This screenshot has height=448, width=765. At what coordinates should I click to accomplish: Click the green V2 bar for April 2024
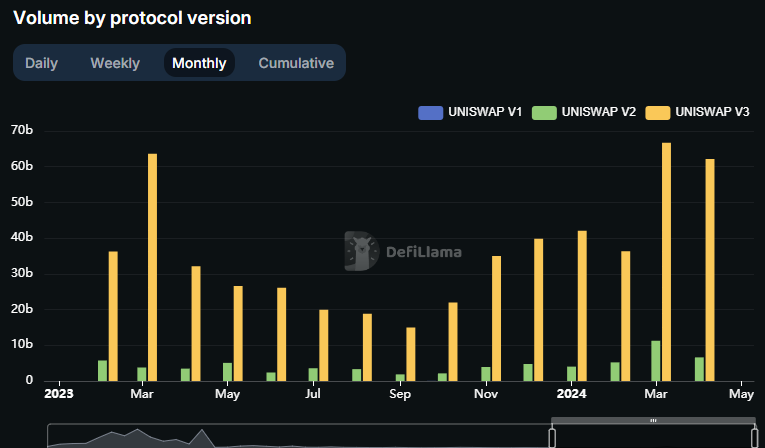tap(700, 369)
